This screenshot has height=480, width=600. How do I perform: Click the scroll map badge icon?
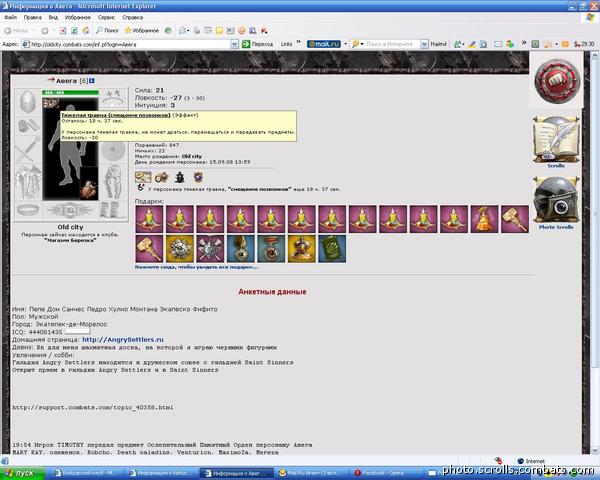[x=143, y=177]
